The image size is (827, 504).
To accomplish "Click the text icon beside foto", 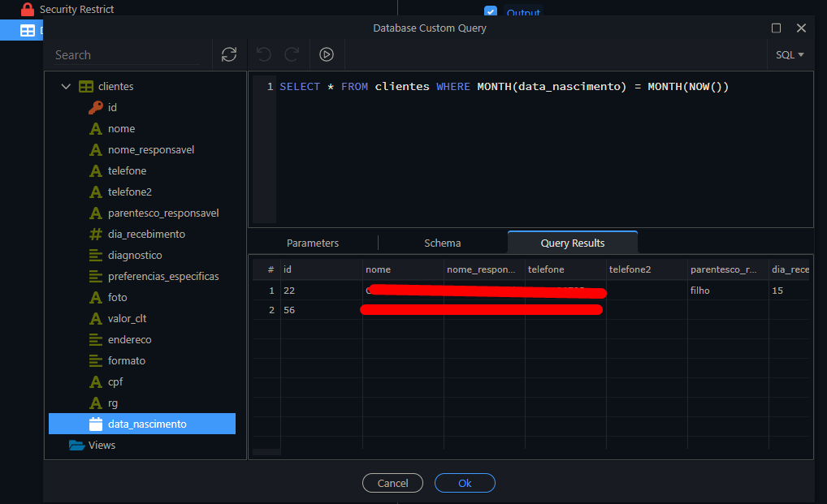I will (x=96, y=298).
